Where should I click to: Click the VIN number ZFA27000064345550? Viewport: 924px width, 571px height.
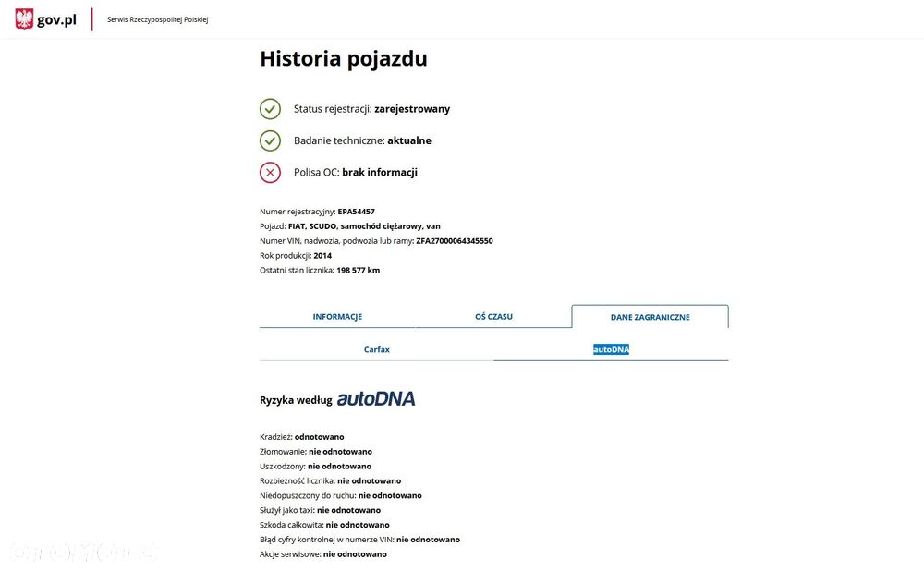[x=454, y=241]
